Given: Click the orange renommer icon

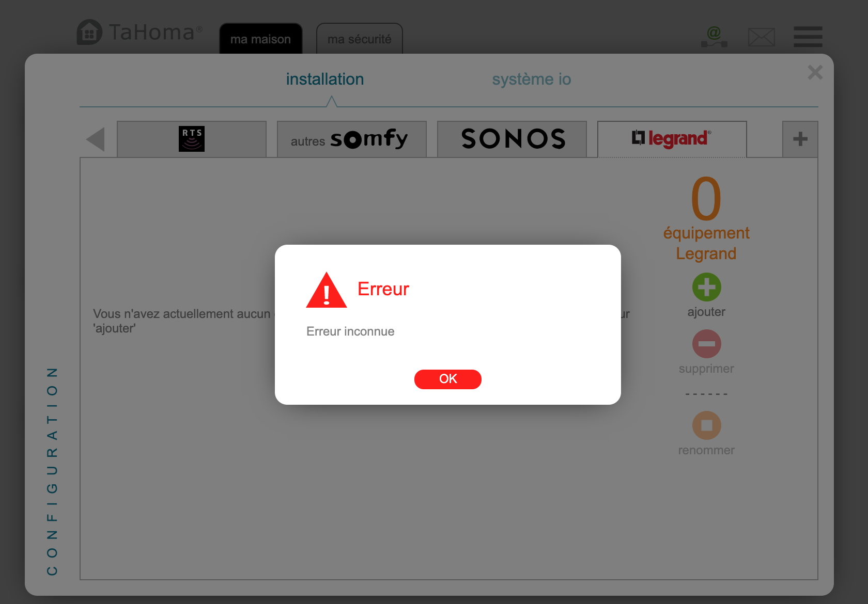Looking at the screenshot, I should coord(706,425).
